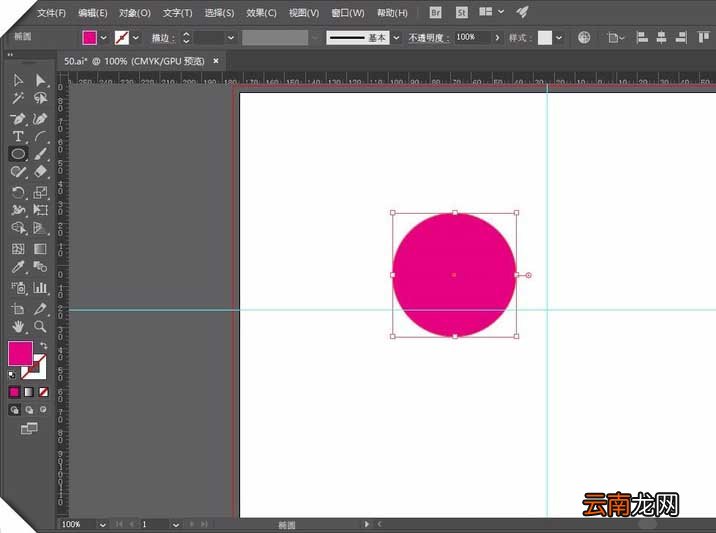Open Adobe Stock via St icon
The image size is (716, 533).
pyautogui.click(x=462, y=13)
